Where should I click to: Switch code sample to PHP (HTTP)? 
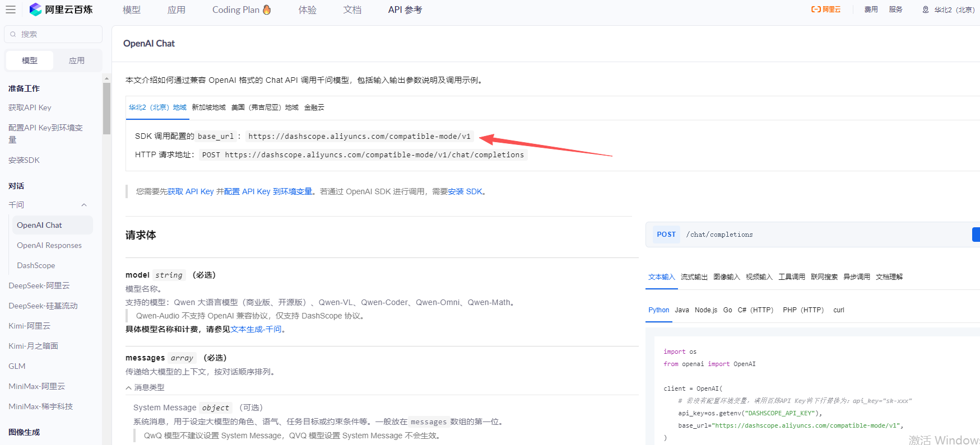coord(803,310)
